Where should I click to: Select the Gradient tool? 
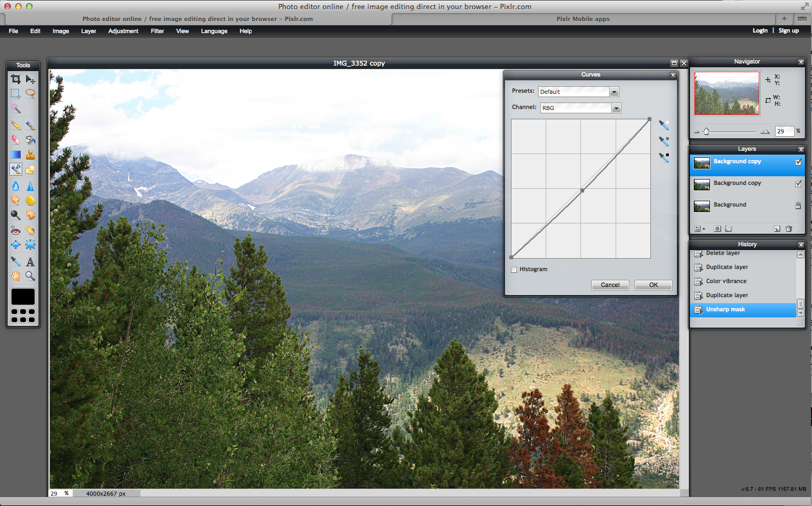(16, 155)
